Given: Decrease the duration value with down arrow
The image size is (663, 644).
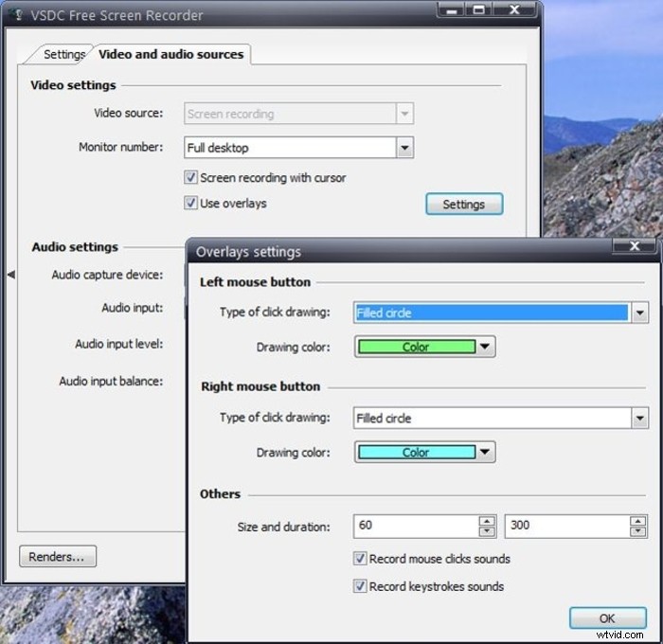Looking at the screenshot, I should [638, 531].
